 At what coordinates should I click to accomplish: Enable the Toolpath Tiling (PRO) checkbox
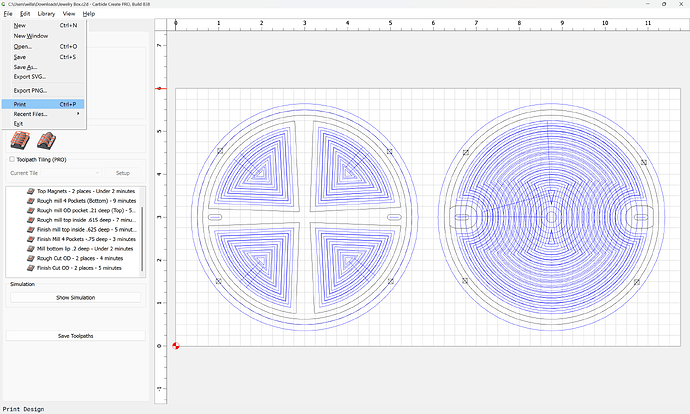[x=11, y=158]
